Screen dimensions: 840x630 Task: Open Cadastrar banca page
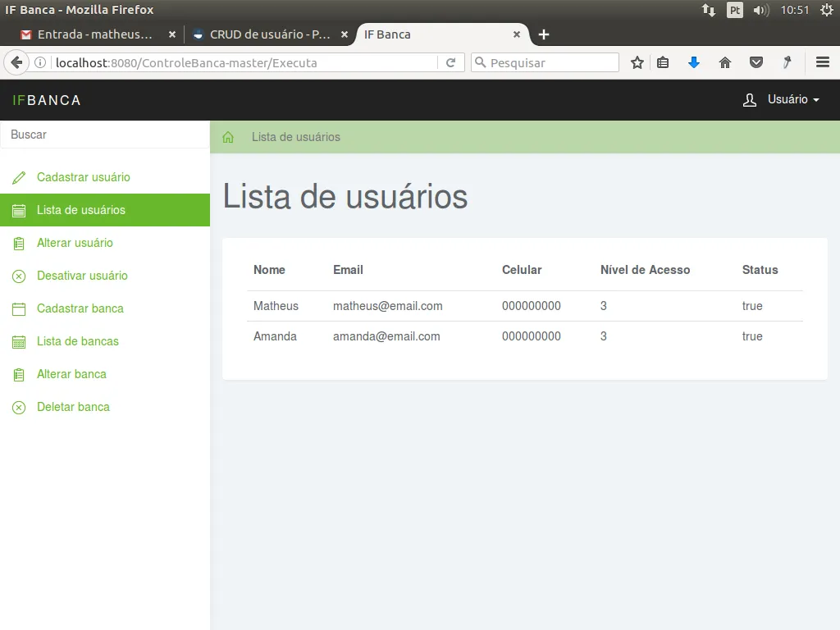tap(105, 308)
